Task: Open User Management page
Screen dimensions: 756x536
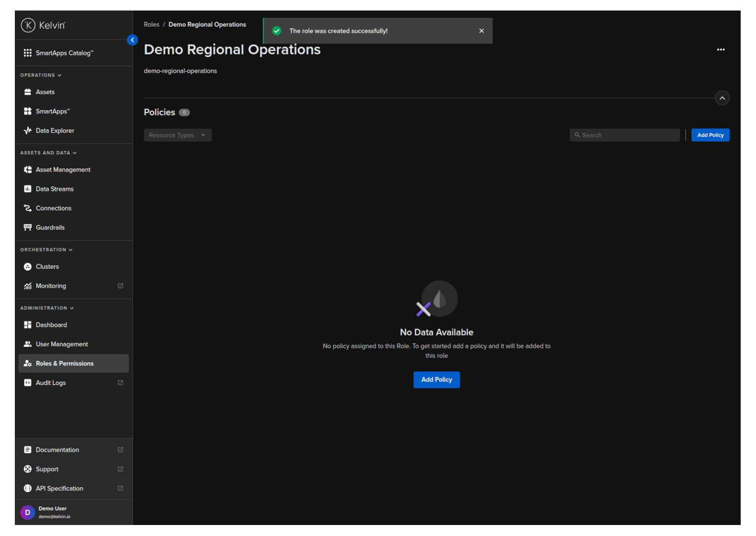Action: click(x=62, y=345)
